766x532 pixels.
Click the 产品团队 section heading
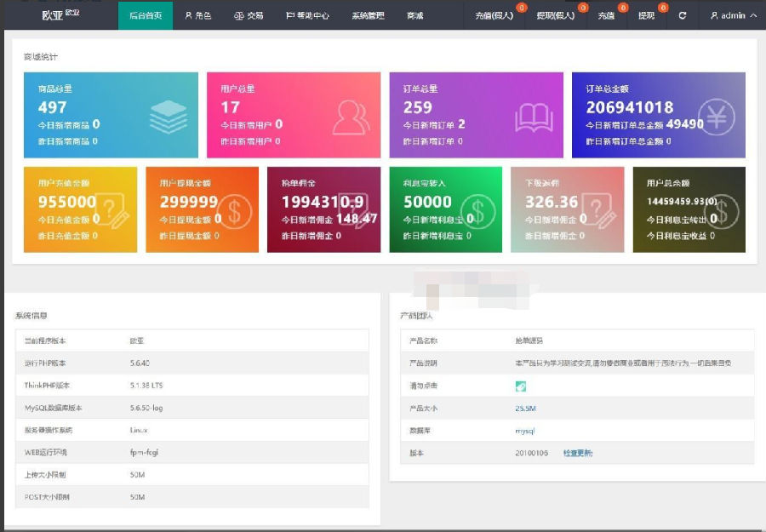(x=416, y=316)
